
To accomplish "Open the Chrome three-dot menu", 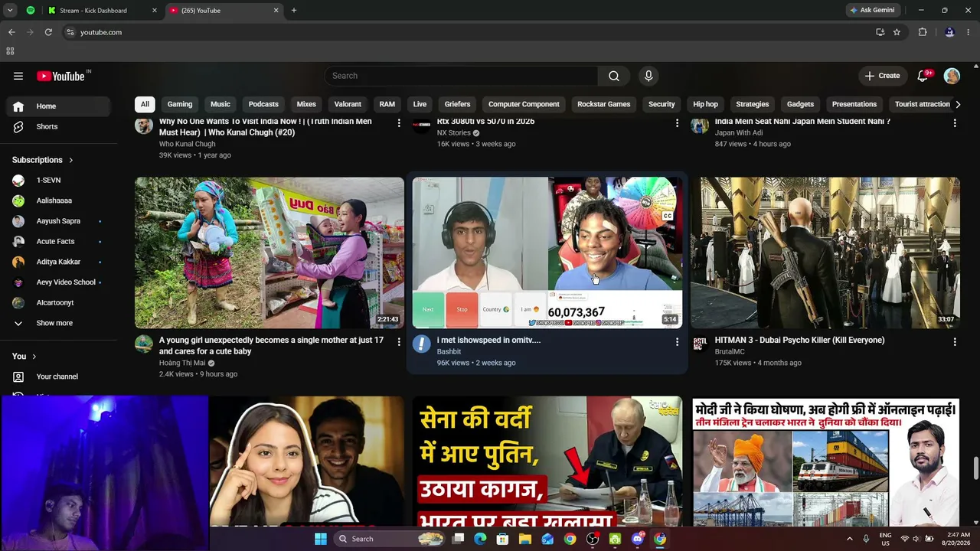I will coord(969,32).
